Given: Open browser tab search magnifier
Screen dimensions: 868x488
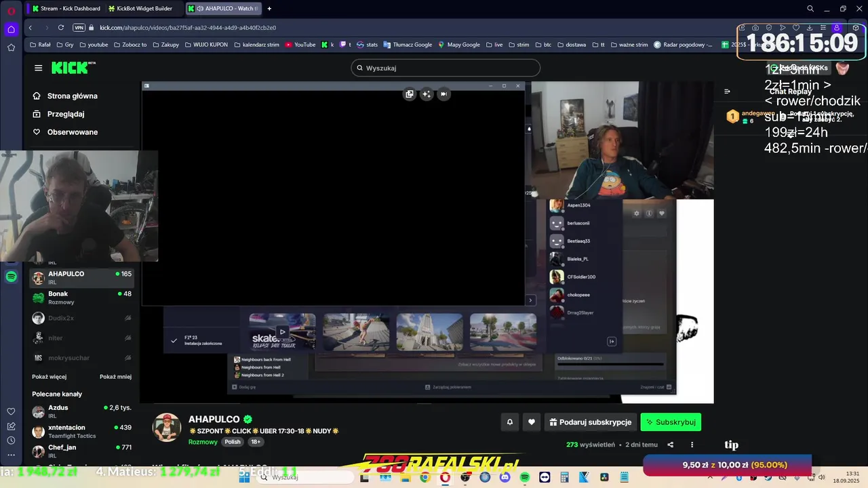Looking at the screenshot, I should tap(810, 9).
